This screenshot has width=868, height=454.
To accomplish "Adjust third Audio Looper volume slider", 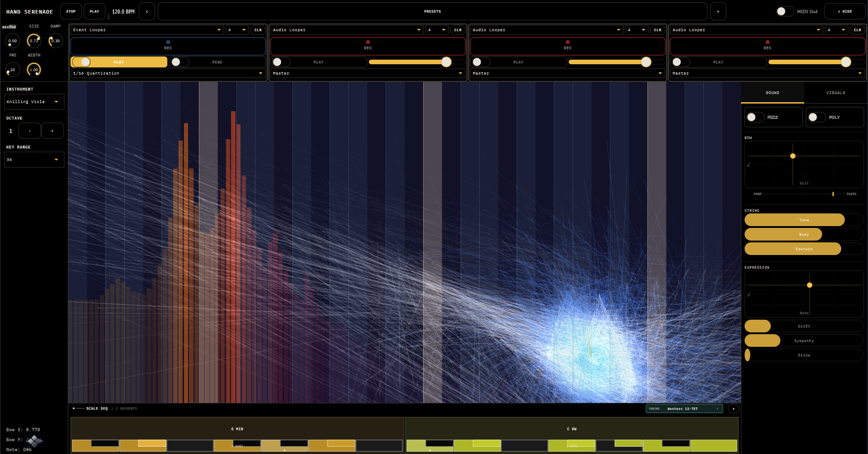I will [x=817, y=62].
